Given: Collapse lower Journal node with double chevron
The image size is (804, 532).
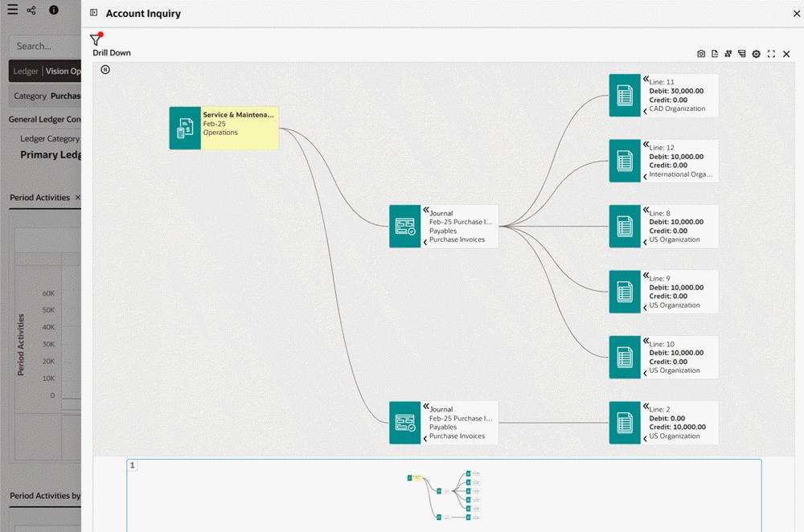Looking at the screenshot, I should click(426, 406).
